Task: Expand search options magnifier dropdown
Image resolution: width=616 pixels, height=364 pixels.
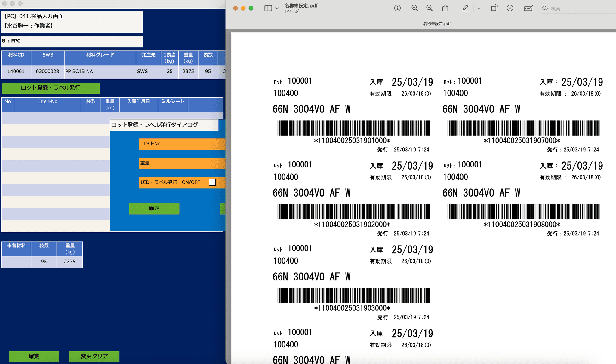Action: (545, 8)
